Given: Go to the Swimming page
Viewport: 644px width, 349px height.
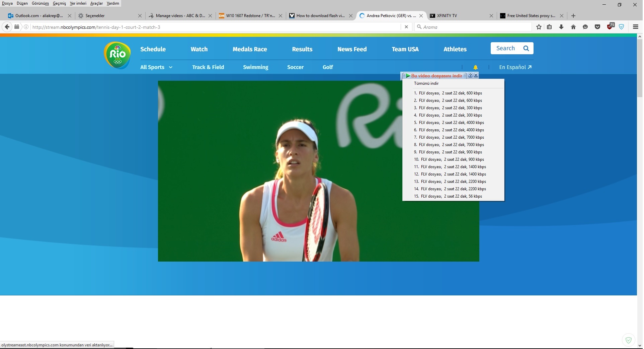Looking at the screenshot, I should click(256, 67).
